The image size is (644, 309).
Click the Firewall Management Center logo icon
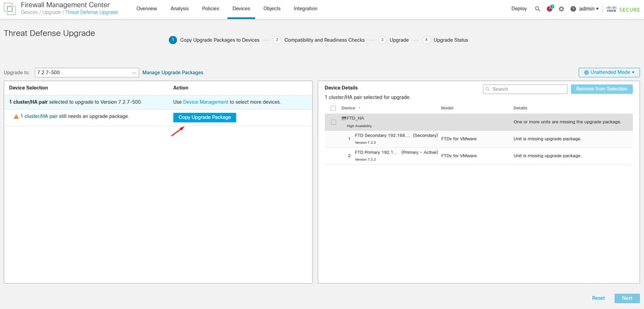click(x=10, y=8)
